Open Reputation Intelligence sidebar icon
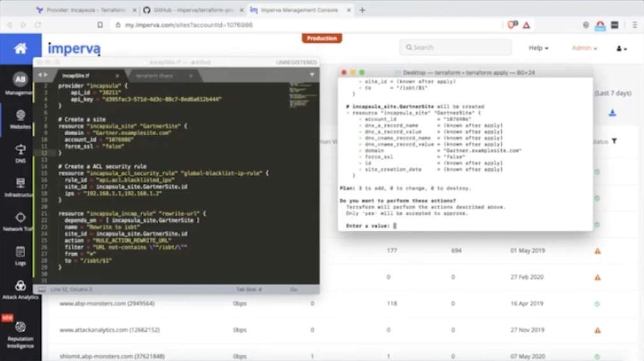 point(20,335)
